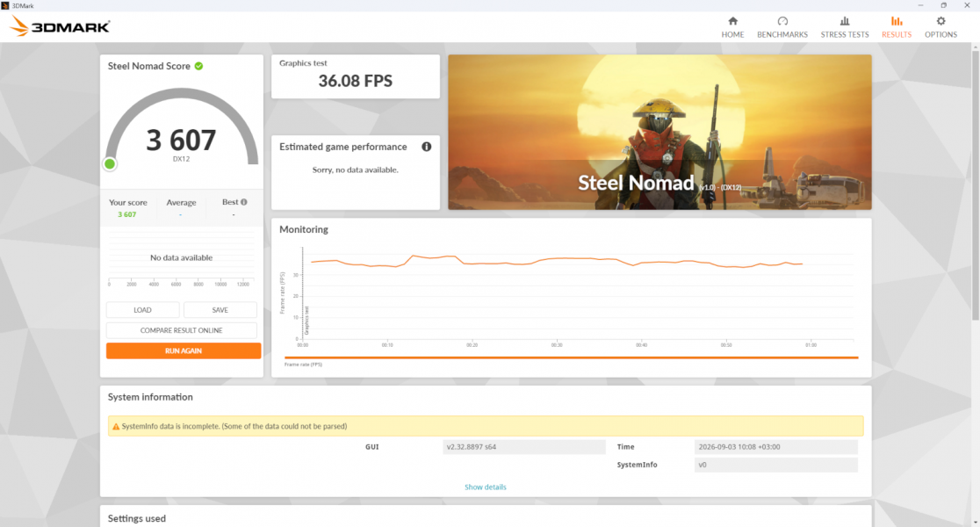
Task: Click the 3DMark logo
Action: (61, 26)
